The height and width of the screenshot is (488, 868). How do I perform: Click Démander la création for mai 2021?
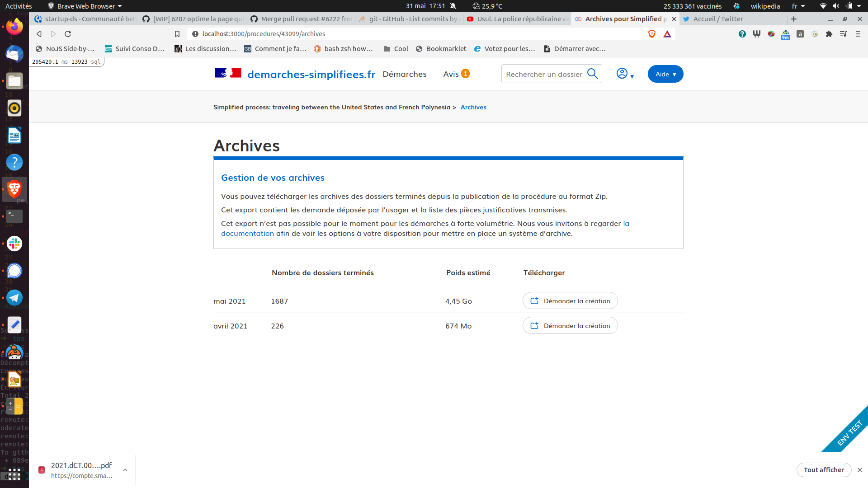[570, 300]
